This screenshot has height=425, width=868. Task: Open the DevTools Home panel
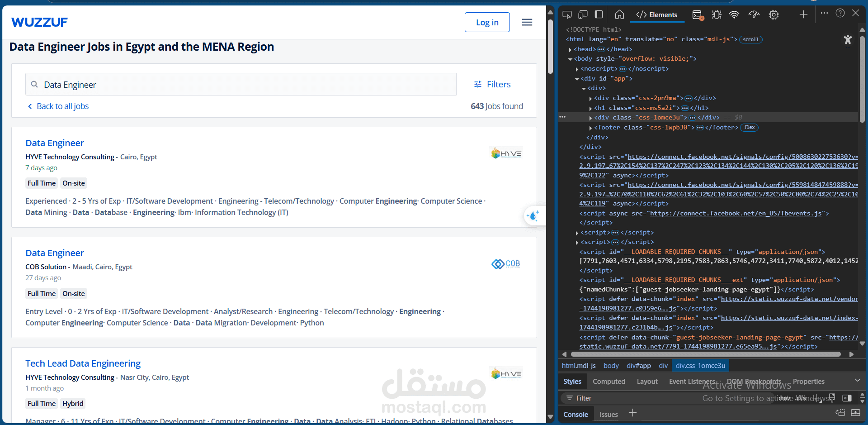pos(619,14)
